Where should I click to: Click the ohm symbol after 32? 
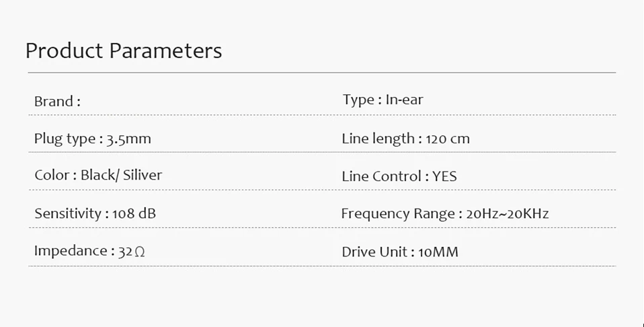click(140, 252)
